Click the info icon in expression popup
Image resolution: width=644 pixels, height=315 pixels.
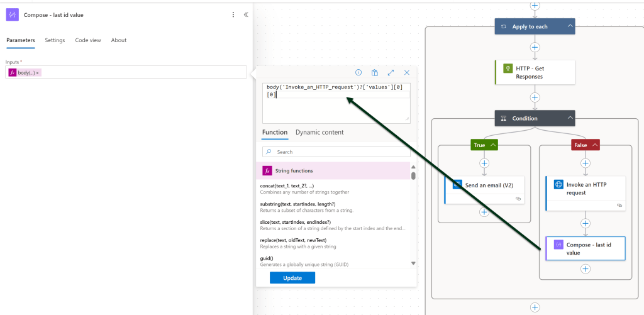click(358, 73)
